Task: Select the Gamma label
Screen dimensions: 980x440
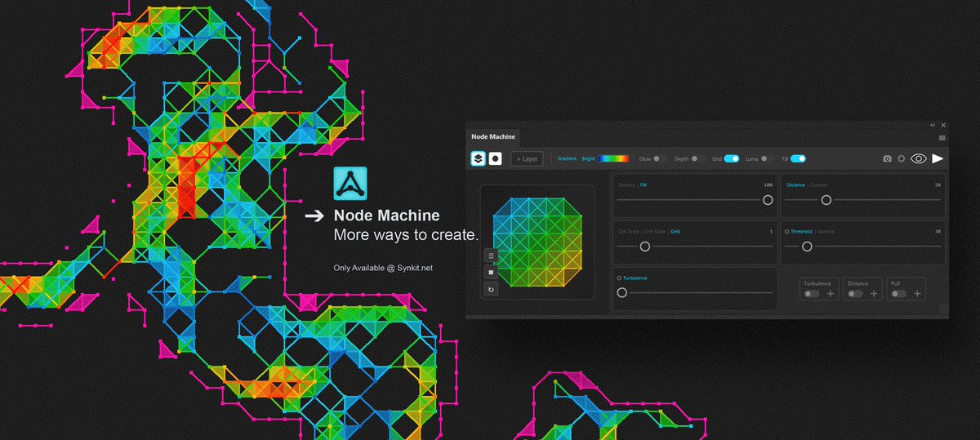Action: pyautogui.click(x=826, y=232)
